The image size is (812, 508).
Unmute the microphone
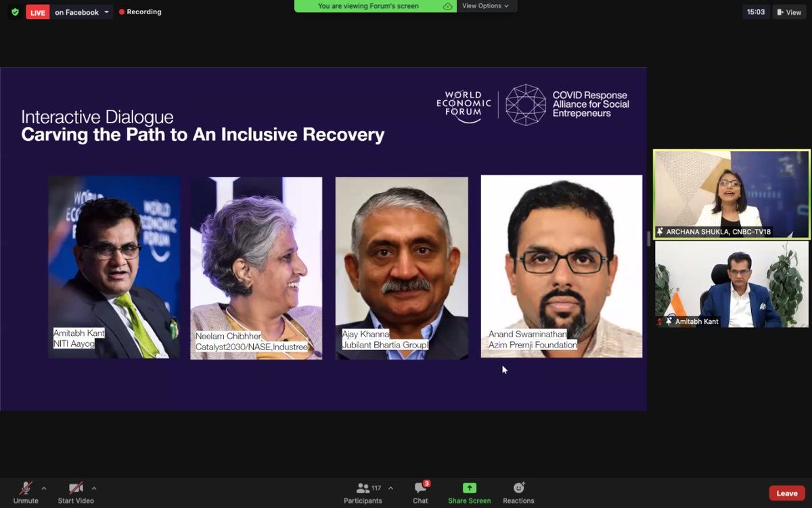click(x=26, y=492)
